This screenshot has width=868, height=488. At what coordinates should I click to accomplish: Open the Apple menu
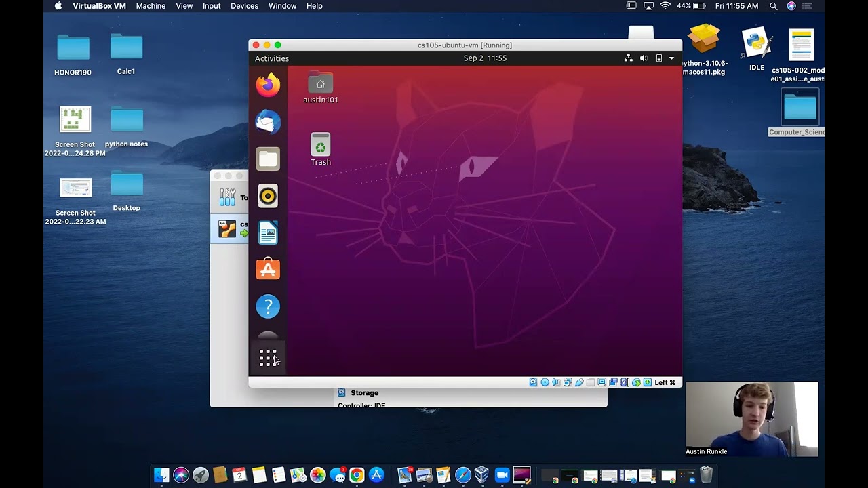(x=58, y=6)
